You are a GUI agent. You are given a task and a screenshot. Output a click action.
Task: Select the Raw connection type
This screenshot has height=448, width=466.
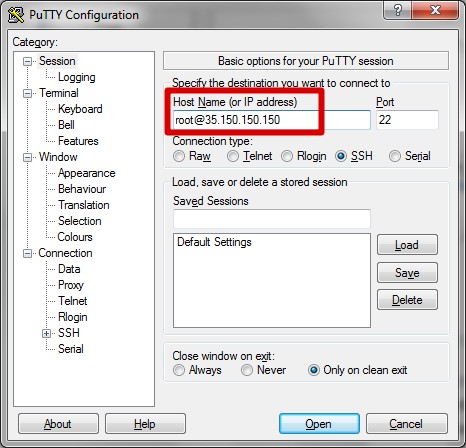(179, 156)
